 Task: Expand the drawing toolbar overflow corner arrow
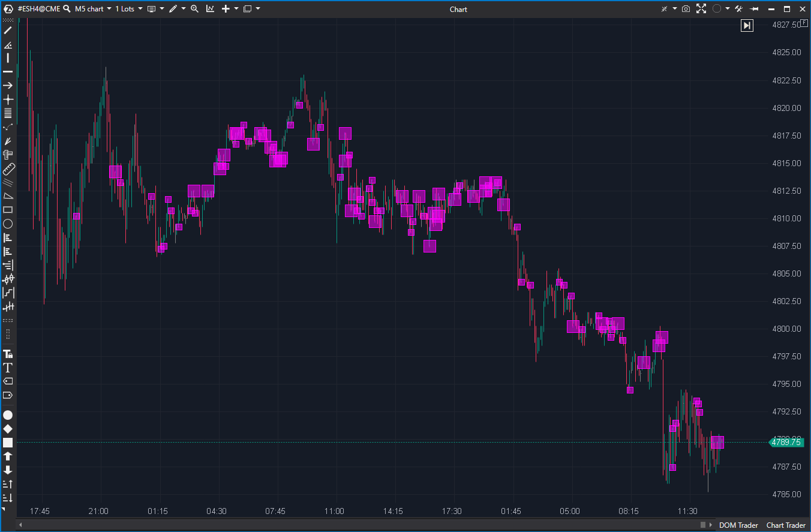coord(3,509)
